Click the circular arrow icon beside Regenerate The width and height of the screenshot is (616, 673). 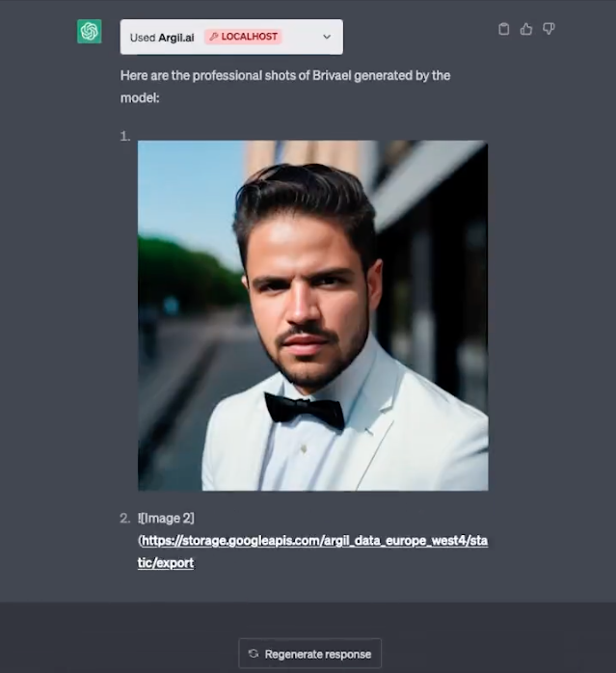(254, 654)
